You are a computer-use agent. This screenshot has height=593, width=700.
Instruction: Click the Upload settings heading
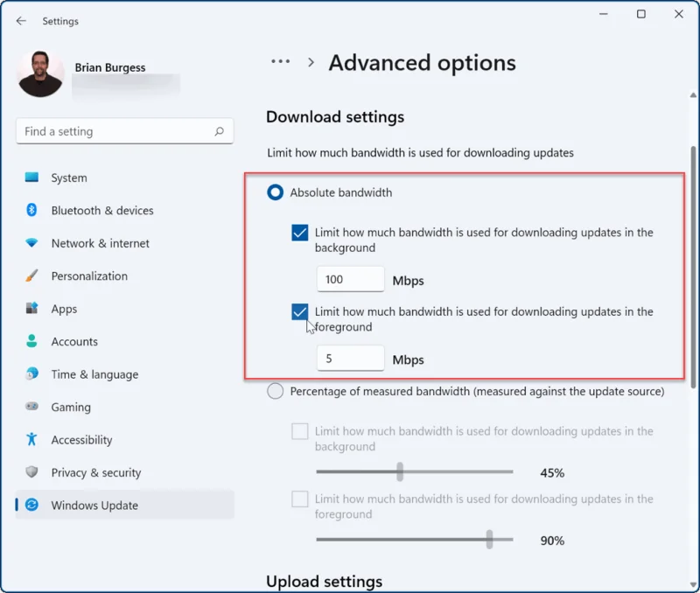pos(324,582)
